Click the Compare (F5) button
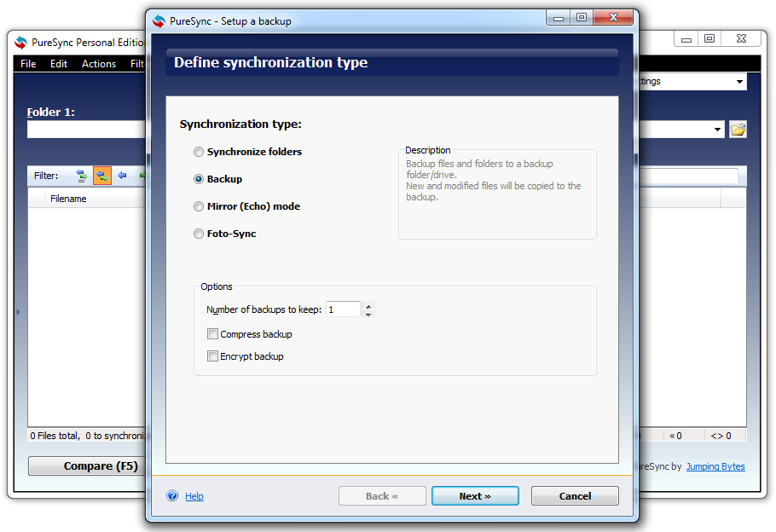This screenshot has width=776, height=532. [88, 465]
